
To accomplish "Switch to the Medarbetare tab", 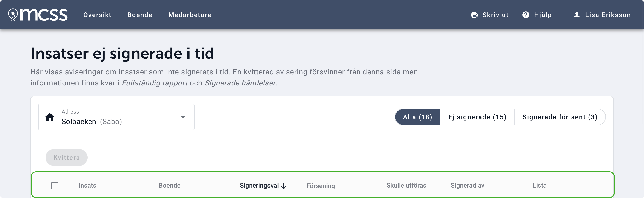I will (x=190, y=15).
